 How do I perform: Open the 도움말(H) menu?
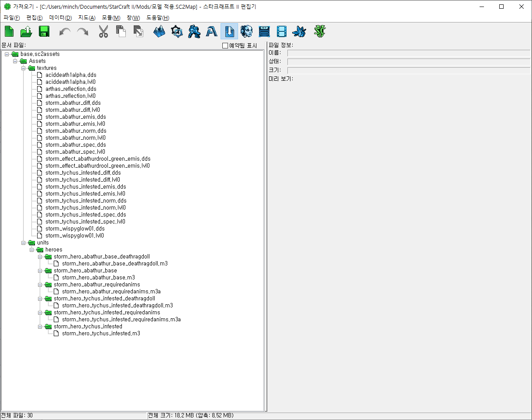coord(158,17)
